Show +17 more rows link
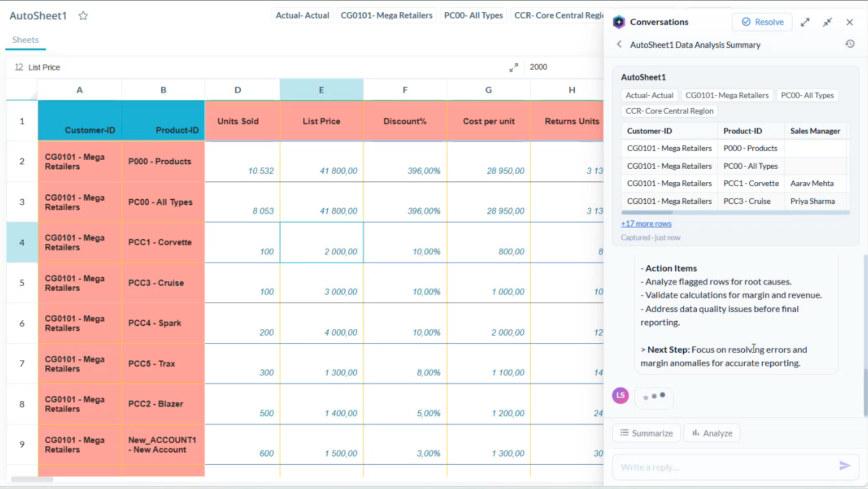This screenshot has height=489, width=868. [x=646, y=224]
